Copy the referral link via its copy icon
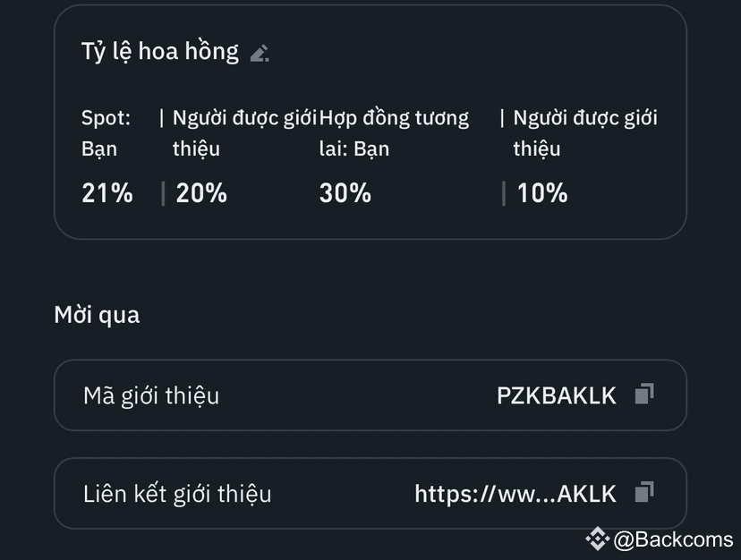Viewport: 741px width, 560px height. click(x=644, y=492)
